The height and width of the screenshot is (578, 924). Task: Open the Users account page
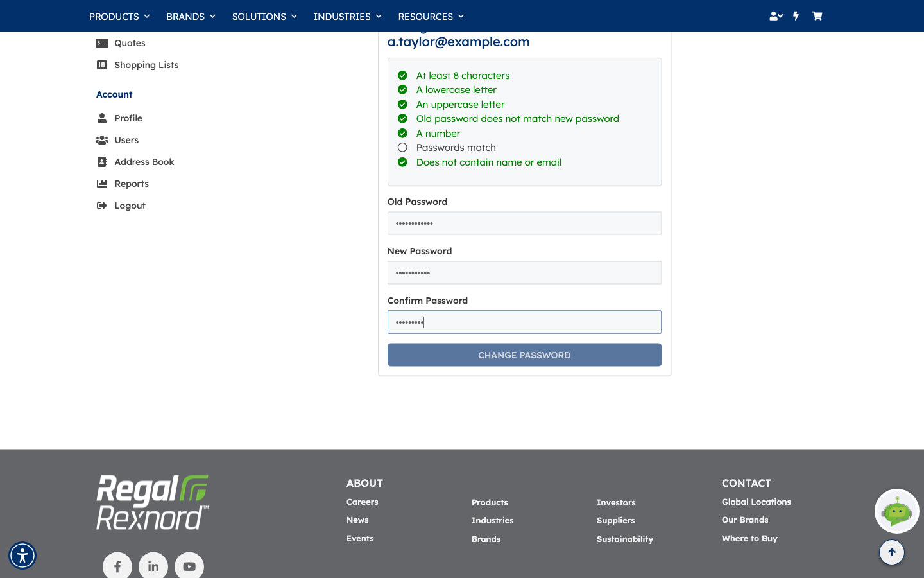click(x=126, y=140)
